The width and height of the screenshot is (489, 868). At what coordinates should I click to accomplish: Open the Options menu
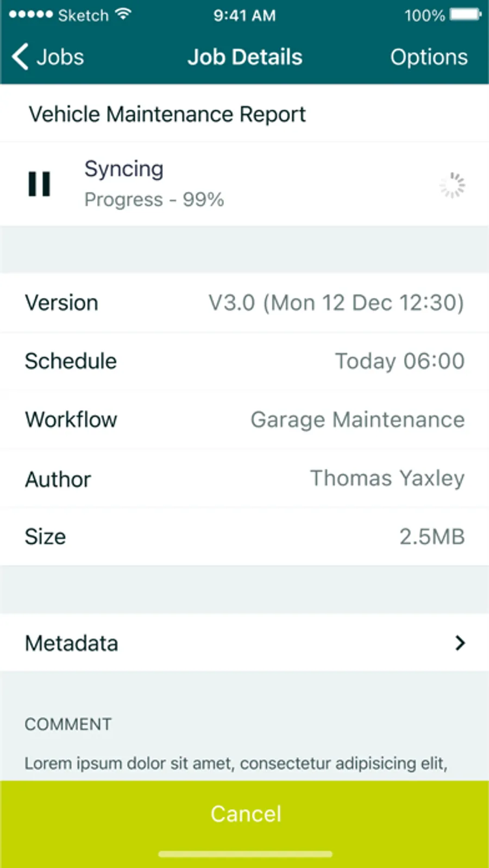[x=428, y=57]
